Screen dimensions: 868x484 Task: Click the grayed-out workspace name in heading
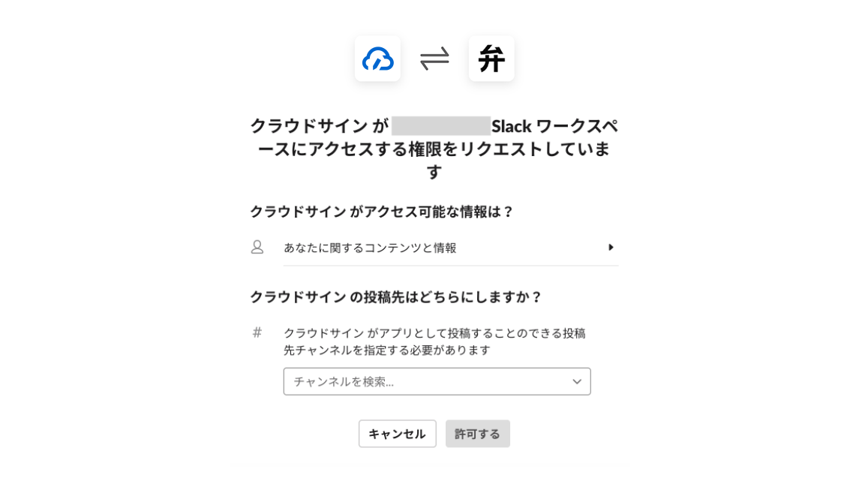440,126
